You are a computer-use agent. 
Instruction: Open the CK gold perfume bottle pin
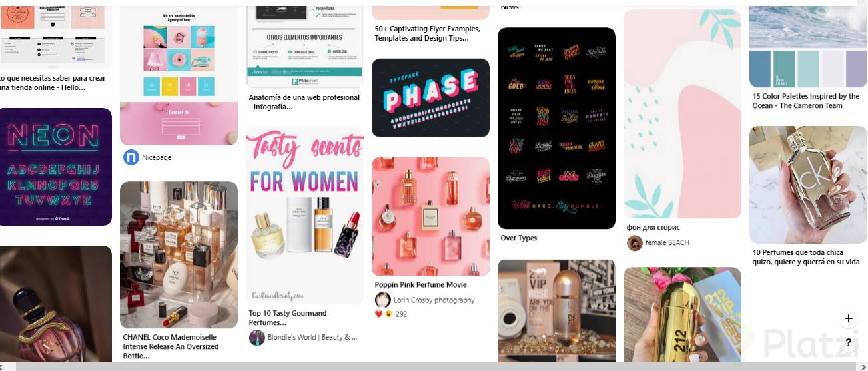[x=808, y=185]
